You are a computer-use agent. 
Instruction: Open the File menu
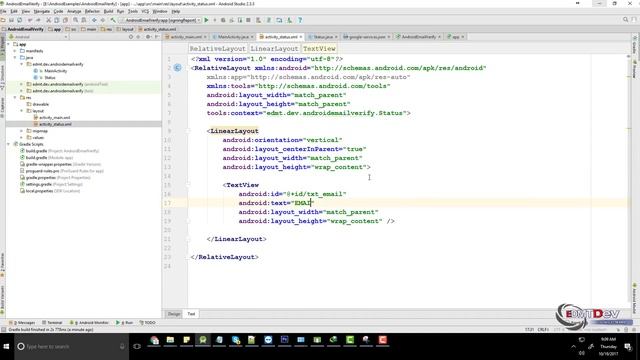pyautogui.click(x=3, y=11)
